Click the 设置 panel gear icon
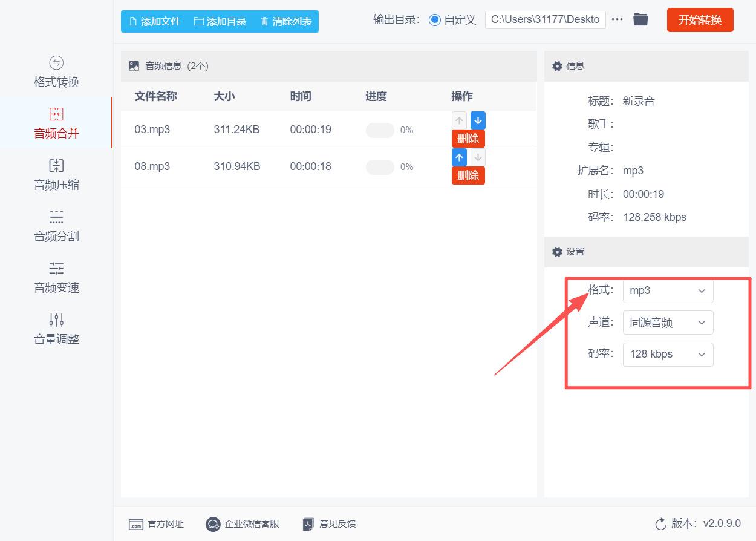This screenshot has height=541, width=756. pos(557,252)
